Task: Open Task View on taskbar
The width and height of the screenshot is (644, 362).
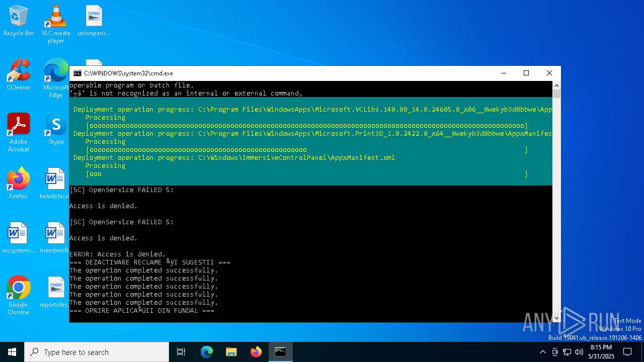Action: tap(181, 352)
